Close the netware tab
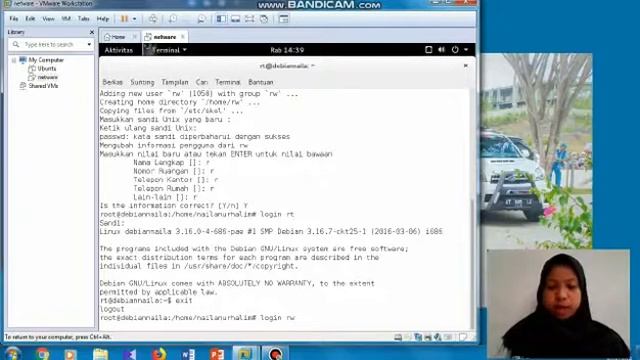 tap(183, 37)
